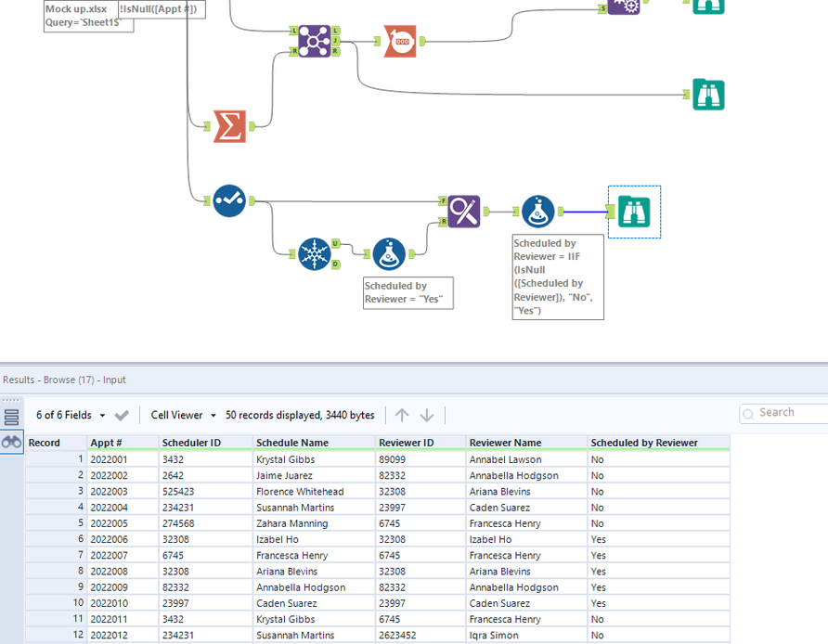This screenshot has height=644, width=828.
Task: Select the Unique snowflake tool
Action: (x=315, y=253)
